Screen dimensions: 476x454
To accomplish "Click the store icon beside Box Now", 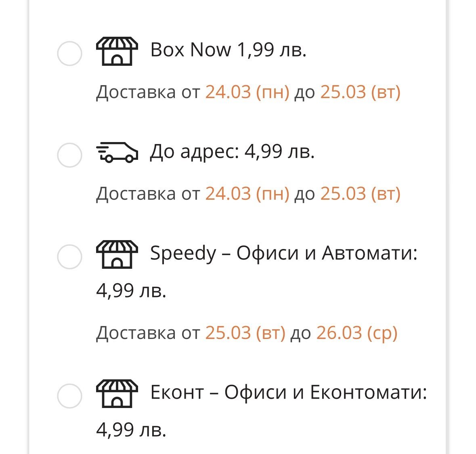I will pyautogui.click(x=117, y=52).
